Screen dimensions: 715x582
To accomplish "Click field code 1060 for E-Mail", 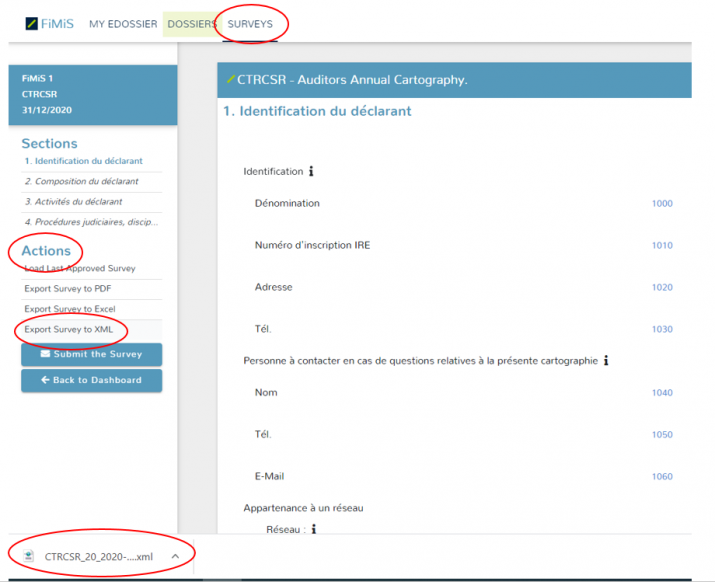I will click(662, 477).
